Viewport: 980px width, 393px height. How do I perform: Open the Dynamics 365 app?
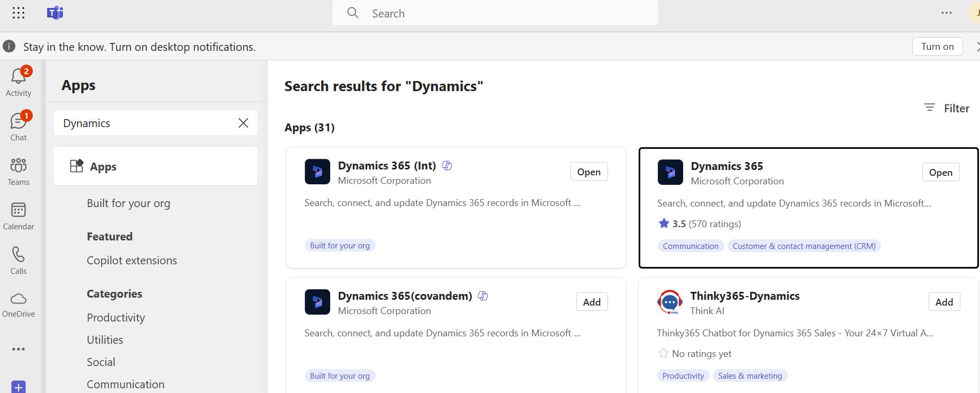[x=941, y=172]
